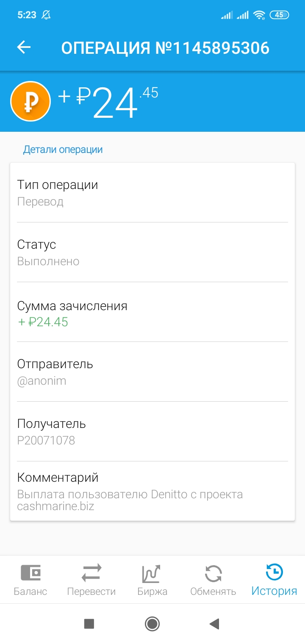The height and width of the screenshot is (644, 305).
Task: Tap the +₽24.45 credited amount
Action: [x=43, y=322]
